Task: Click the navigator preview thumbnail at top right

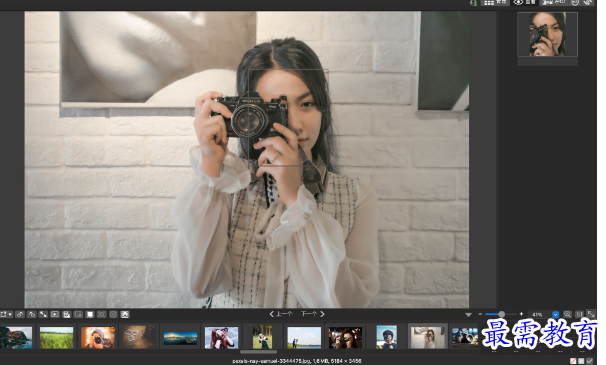Action: (547, 34)
